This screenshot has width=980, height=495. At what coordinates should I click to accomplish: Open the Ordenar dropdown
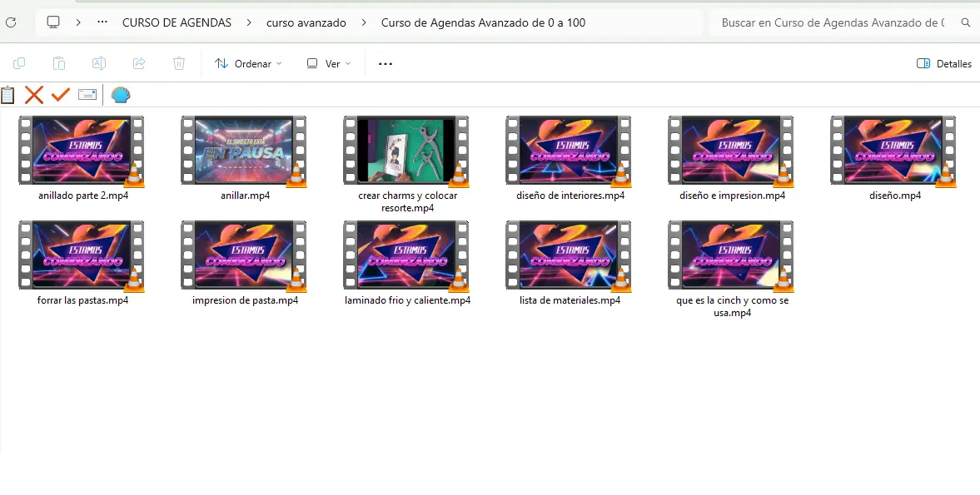point(248,63)
